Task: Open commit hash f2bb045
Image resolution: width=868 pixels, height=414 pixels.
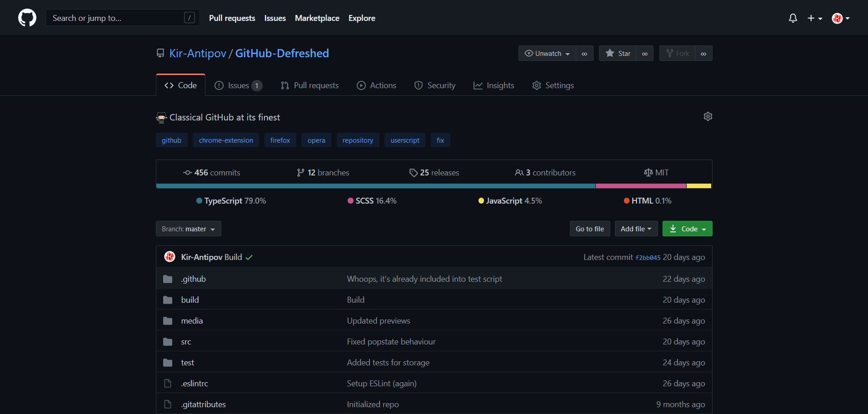Action: pyautogui.click(x=648, y=258)
